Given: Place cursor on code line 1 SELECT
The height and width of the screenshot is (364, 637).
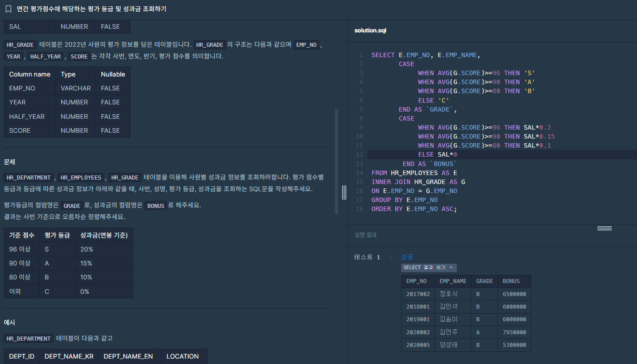Looking at the screenshot, I should (x=426, y=55).
